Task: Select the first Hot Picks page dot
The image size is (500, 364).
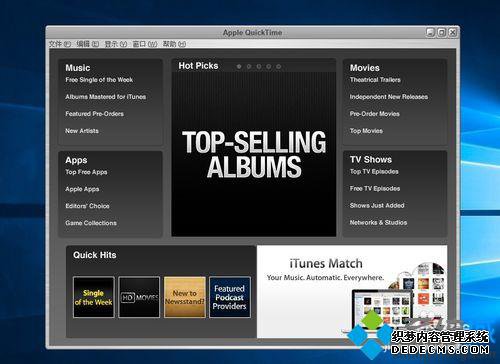Action: coord(239,67)
